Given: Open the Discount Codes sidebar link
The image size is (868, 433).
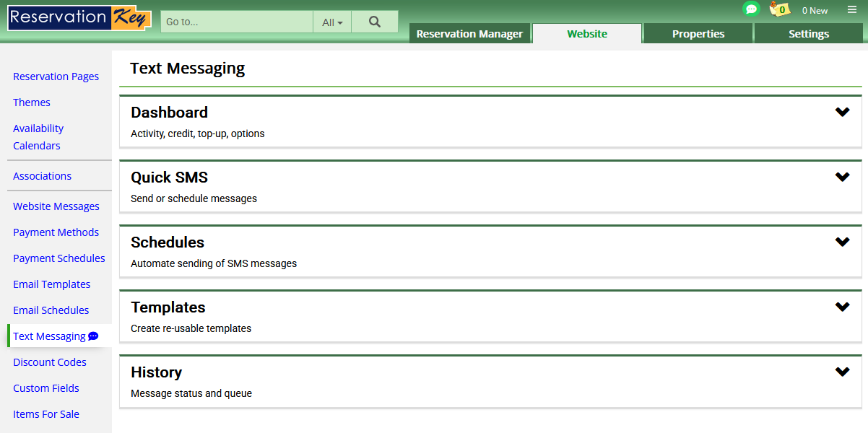Looking at the screenshot, I should 49,362.
